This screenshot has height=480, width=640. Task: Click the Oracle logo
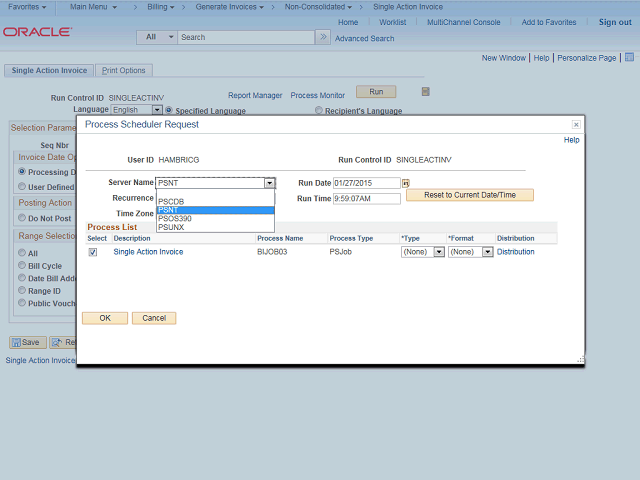point(37,32)
